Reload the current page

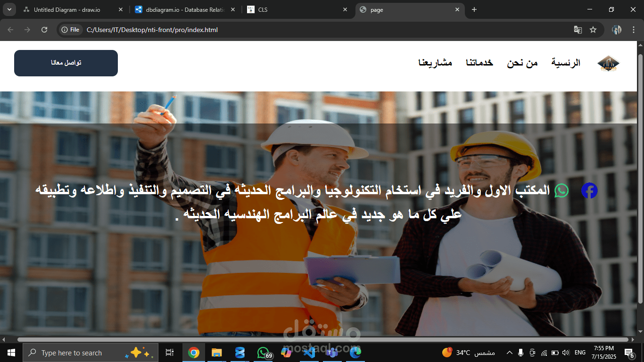click(x=44, y=30)
